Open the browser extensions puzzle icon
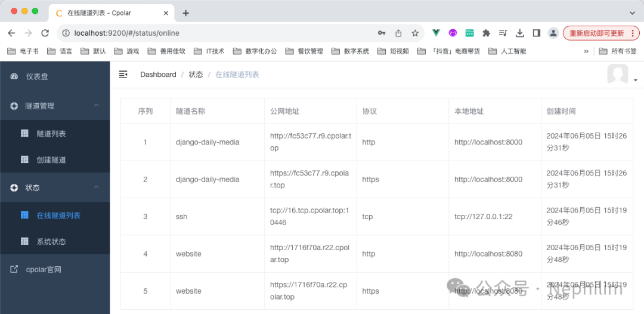The height and width of the screenshot is (314, 644). 487,33
